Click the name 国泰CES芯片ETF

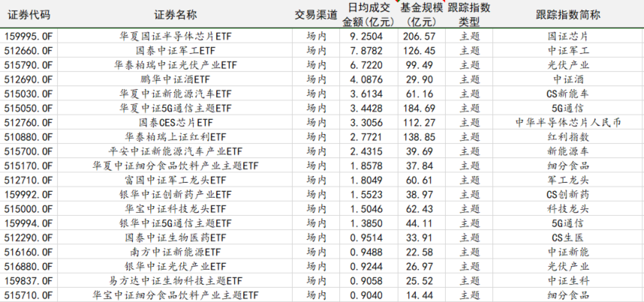176,123
